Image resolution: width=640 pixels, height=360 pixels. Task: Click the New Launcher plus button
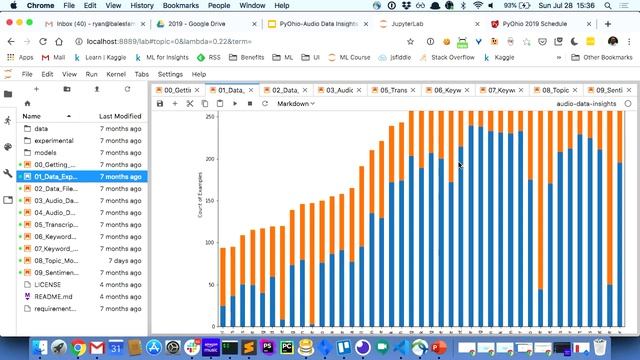tap(36, 89)
